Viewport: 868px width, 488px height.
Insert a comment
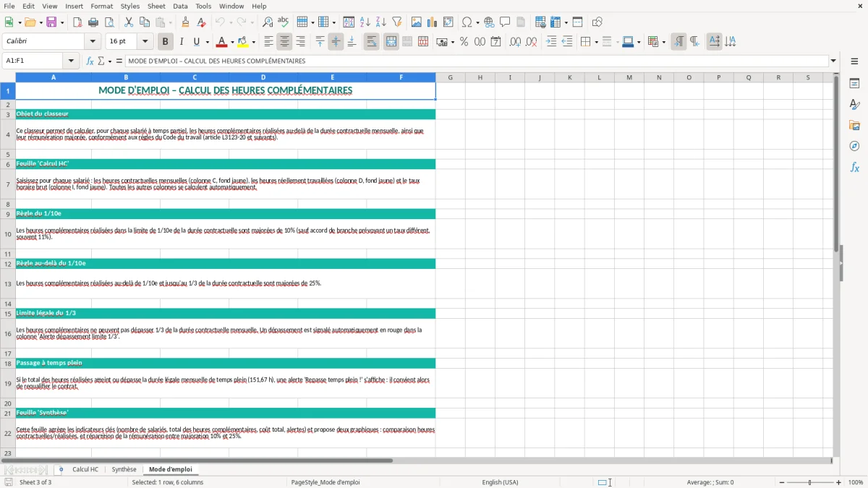(x=505, y=22)
